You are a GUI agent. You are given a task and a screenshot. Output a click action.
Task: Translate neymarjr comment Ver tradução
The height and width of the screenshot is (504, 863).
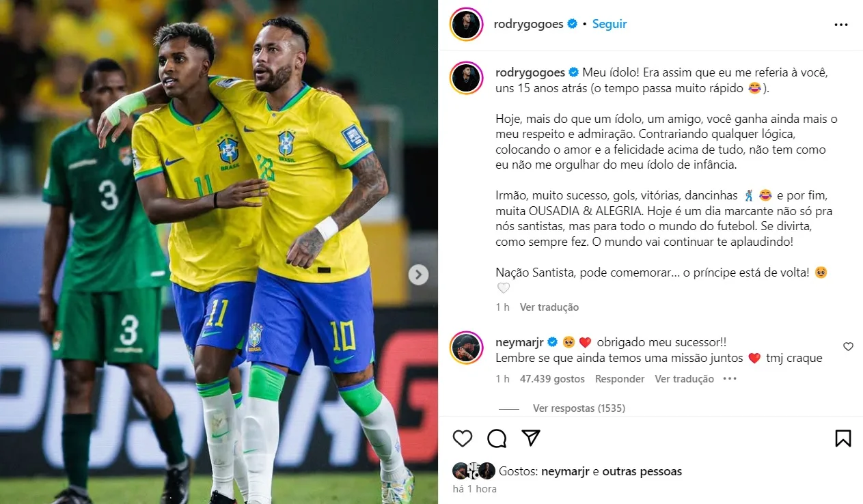point(684,378)
